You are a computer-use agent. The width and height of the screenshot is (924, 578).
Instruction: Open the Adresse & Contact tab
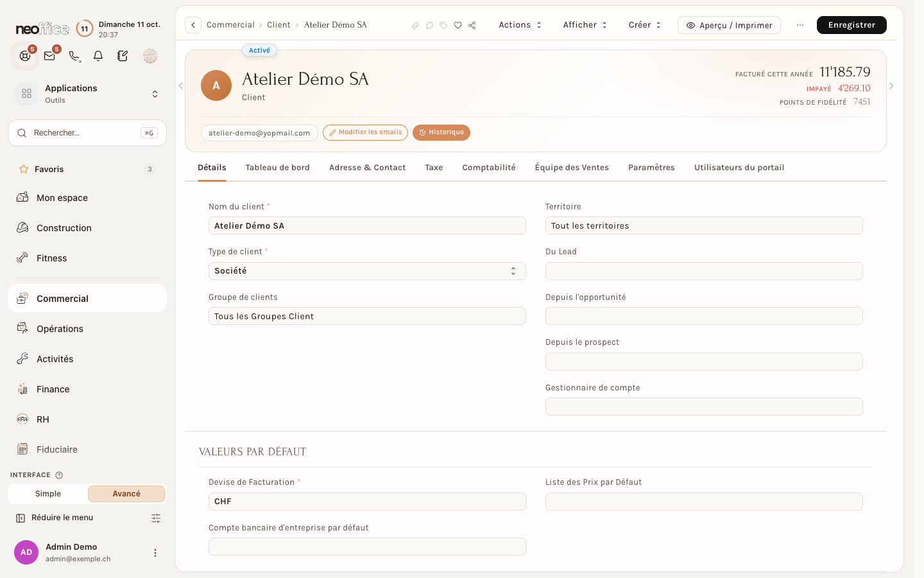tap(368, 168)
